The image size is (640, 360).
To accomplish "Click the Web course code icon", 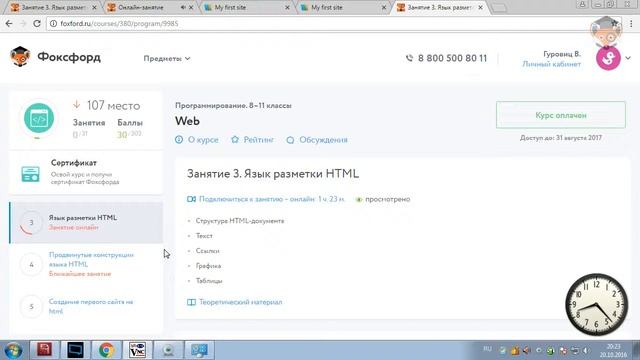I will click(x=39, y=118).
